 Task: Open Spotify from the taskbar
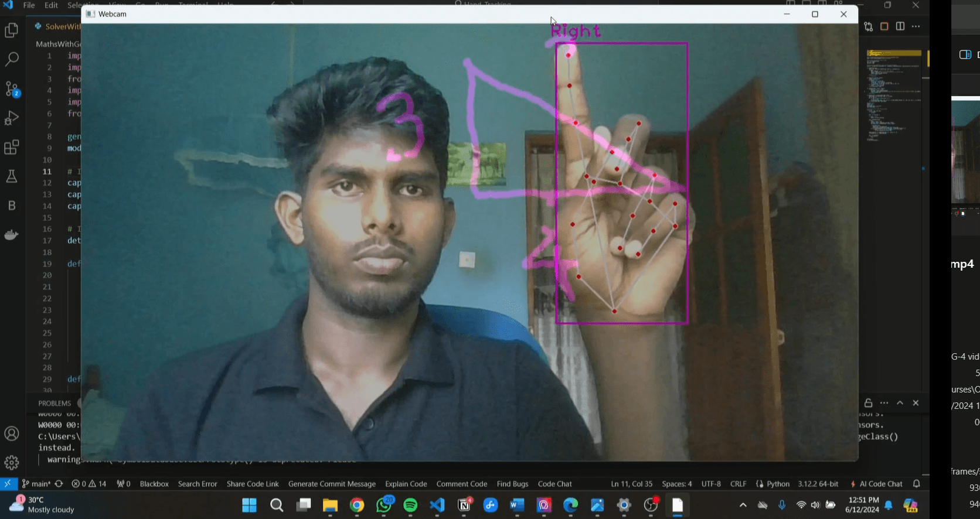point(410,505)
